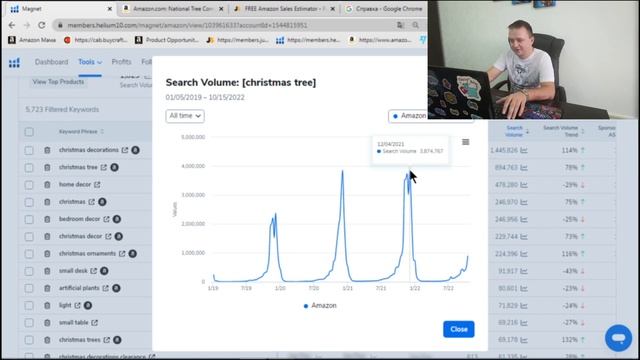Check the christmas decorations row checkbox
This screenshot has width=640, height=360.
tap(29, 150)
